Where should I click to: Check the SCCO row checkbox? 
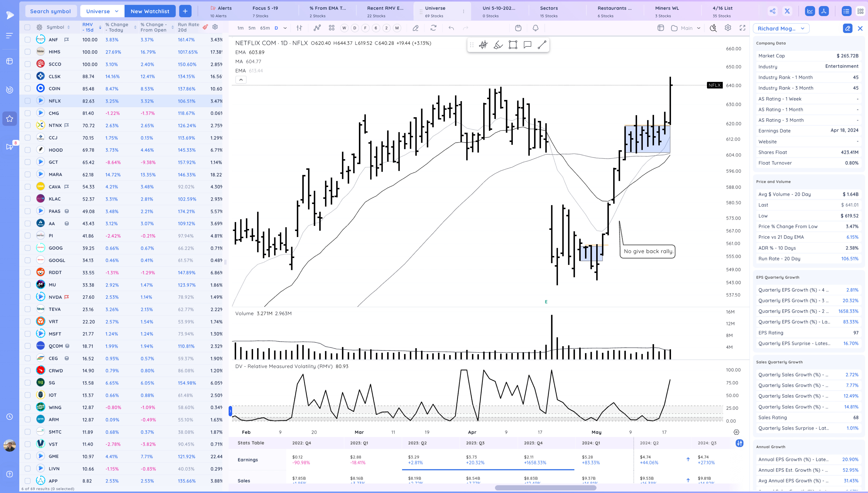coord(27,64)
